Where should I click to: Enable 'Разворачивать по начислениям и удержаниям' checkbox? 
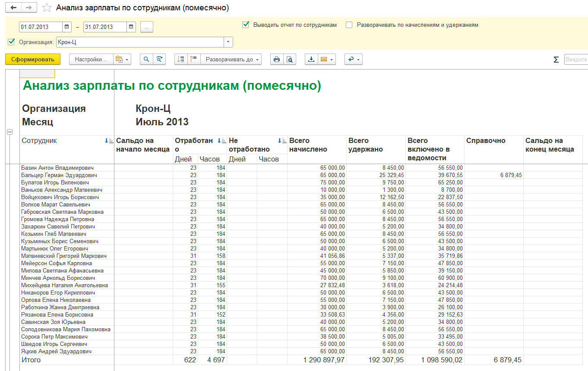pos(349,25)
